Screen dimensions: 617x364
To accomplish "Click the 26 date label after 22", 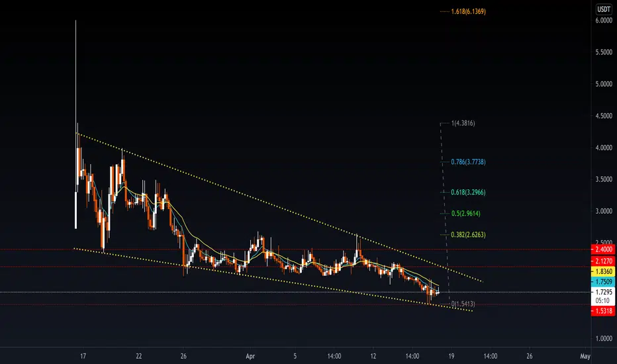I will click(183, 356).
